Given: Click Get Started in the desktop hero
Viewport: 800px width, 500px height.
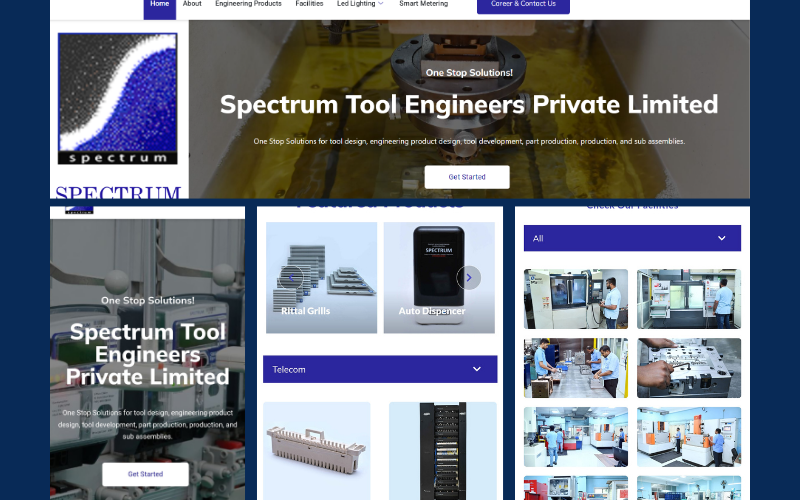Looking at the screenshot, I should click(467, 177).
